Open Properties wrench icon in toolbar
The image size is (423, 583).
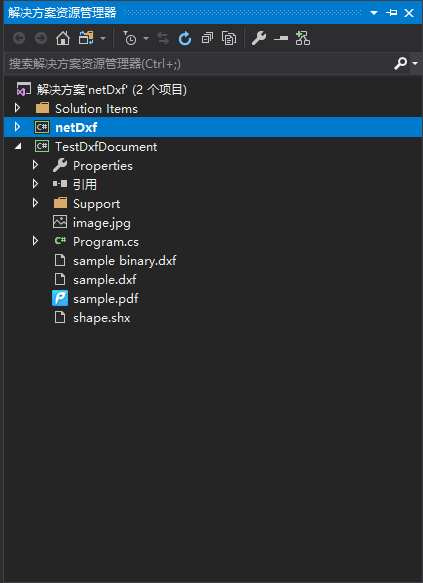(x=259, y=38)
